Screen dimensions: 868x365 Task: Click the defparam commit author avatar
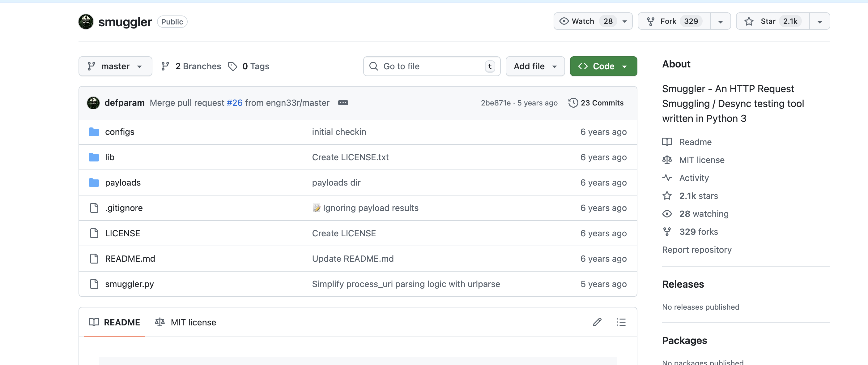(x=93, y=103)
